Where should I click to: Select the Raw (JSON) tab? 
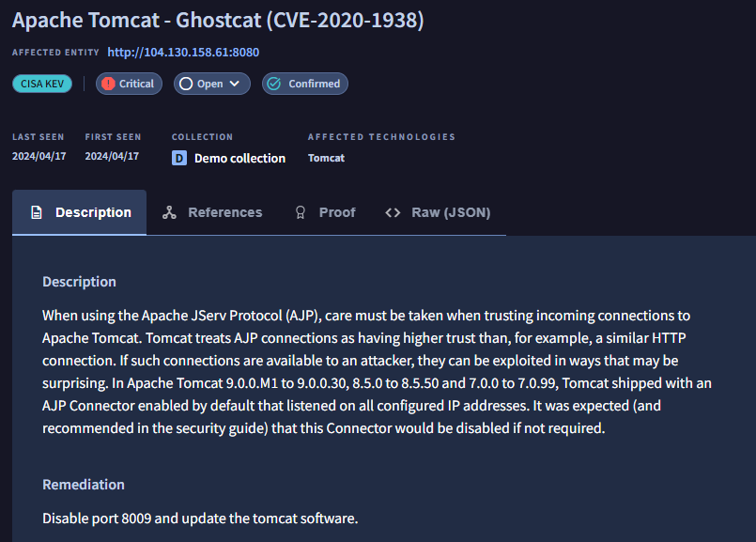click(x=450, y=212)
